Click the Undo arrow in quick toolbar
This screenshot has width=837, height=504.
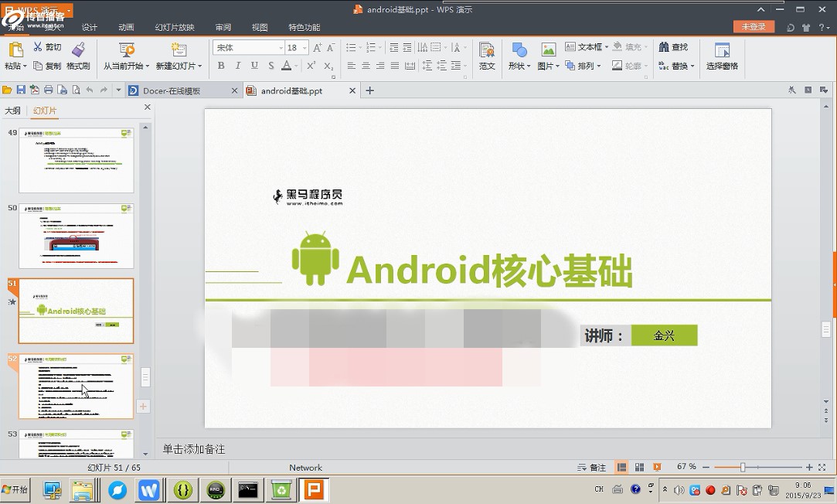pos(90,90)
